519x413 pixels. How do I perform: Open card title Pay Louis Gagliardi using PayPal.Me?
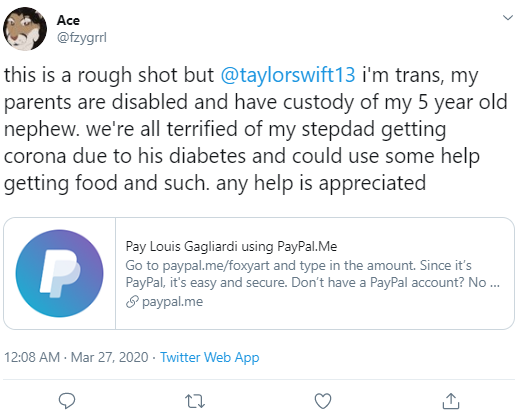[231, 246]
